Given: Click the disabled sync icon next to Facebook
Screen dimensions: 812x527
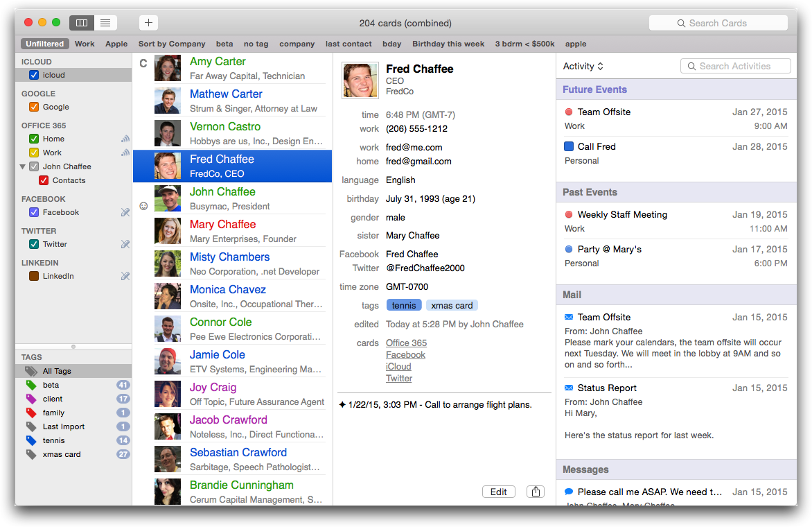Looking at the screenshot, I should pyautogui.click(x=125, y=212).
